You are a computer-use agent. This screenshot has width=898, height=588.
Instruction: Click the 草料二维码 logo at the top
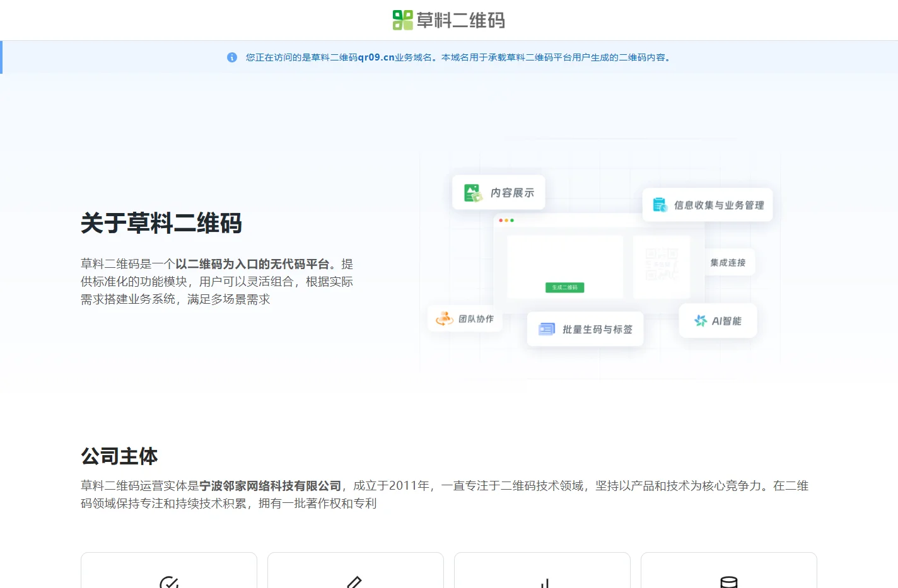coord(448,20)
